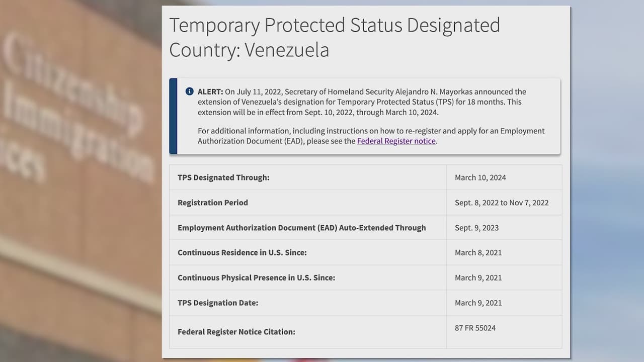Click the TPS Designation Date value cell

(x=478, y=303)
